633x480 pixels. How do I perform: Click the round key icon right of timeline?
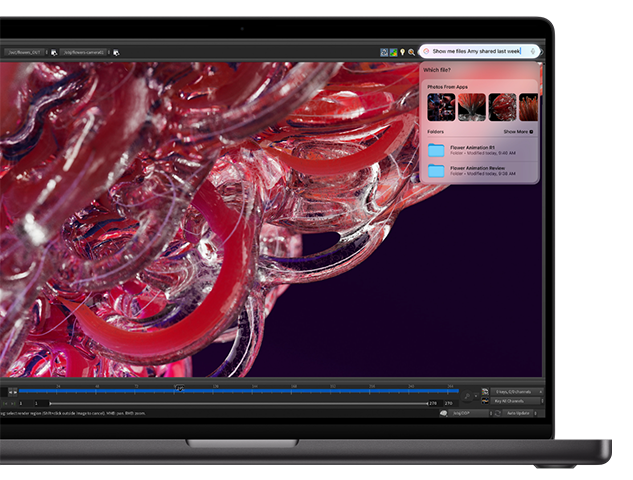(x=467, y=396)
